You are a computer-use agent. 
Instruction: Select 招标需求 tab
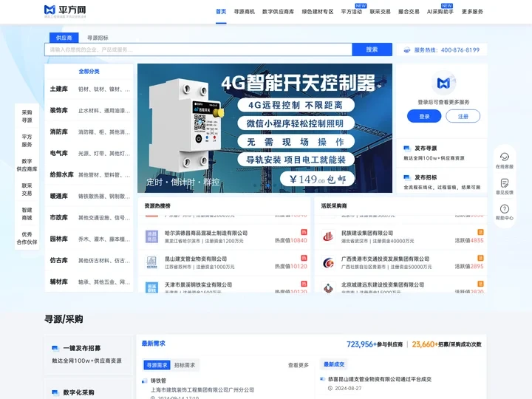pos(185,365)
